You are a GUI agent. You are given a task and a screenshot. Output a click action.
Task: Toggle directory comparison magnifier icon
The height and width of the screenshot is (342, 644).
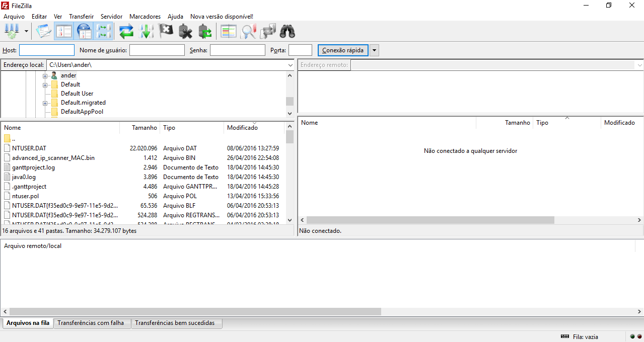(248, 32)
